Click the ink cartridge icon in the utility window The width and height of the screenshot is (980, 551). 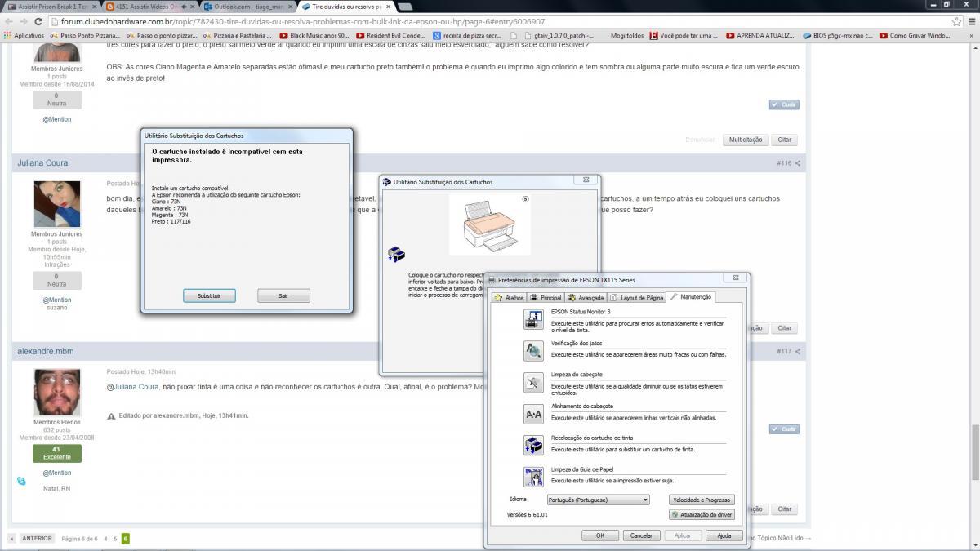pos(395,254)
